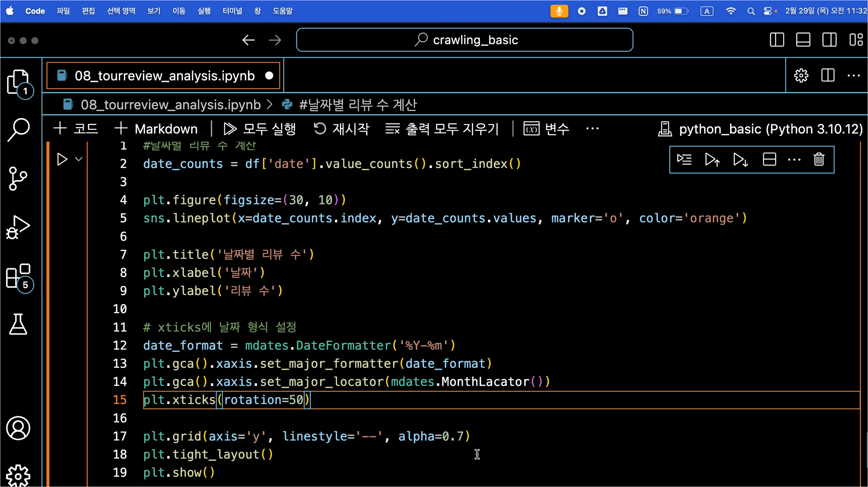Execute cell and below icon
This screenshot has height=487, width=868.
pos(740,160)
